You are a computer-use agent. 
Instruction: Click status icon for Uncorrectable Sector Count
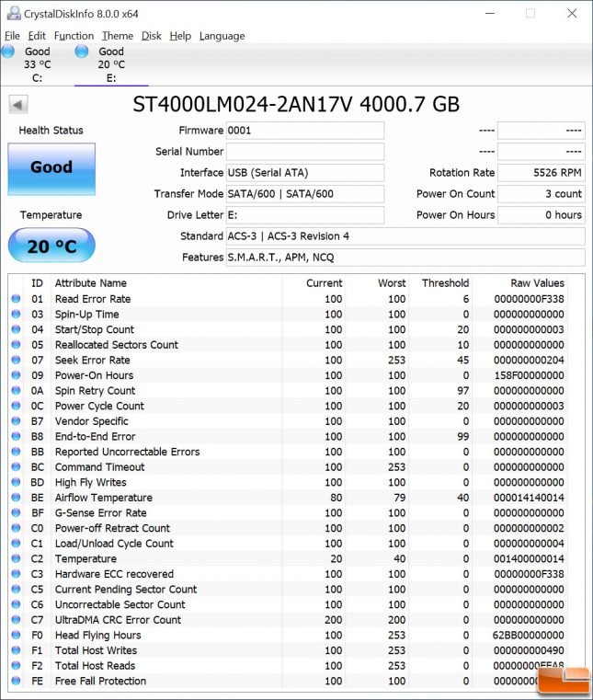[16, 604]
